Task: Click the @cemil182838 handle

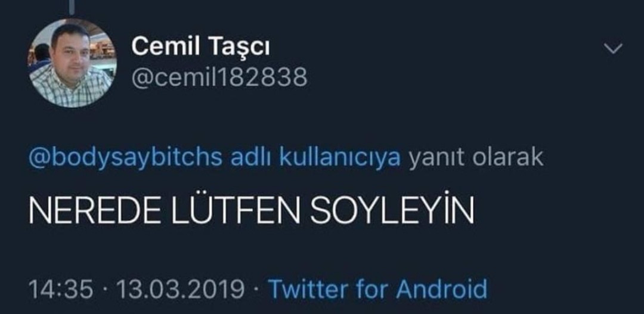Action: pos(219,77)
